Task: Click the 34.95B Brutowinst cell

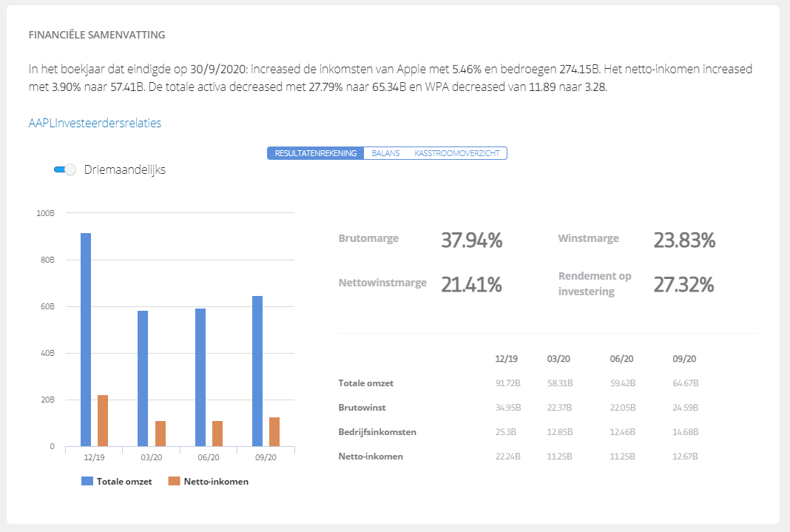Action: tap(508, 408)
